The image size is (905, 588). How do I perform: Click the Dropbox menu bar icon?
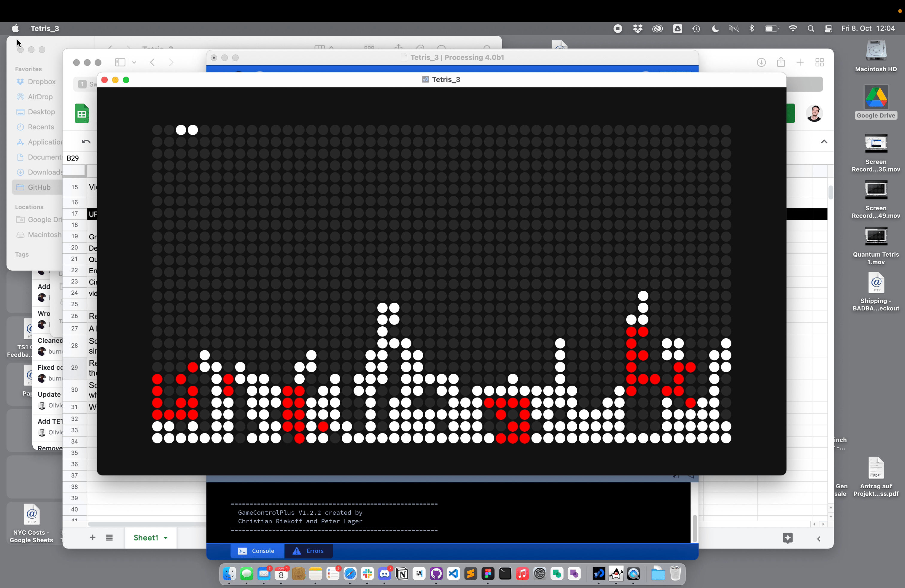click(x=638, y=28)
